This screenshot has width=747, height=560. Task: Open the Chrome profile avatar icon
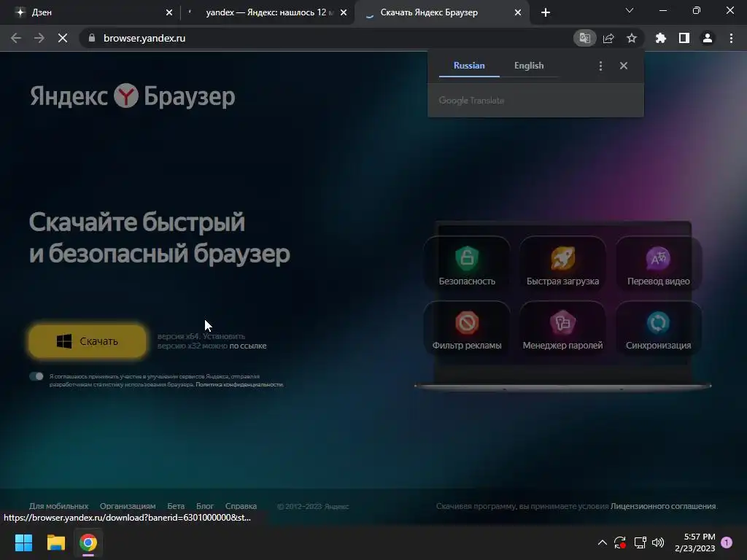(708, 38)
